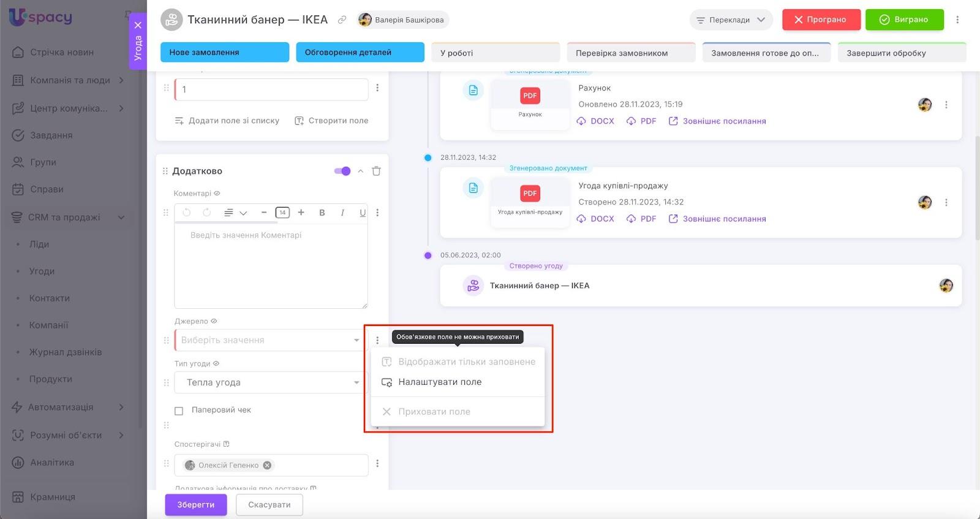Focus the Коментарі text area
Screen dimensions: 980x519
pyautogui.click(x=271, y=266)
